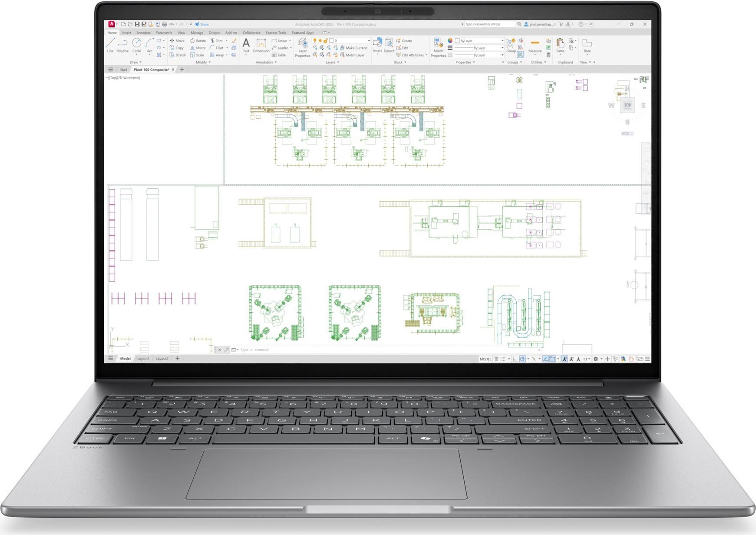The height and width of the screenshot is (535, 756).
Task: Toggle ortho mode in status bar
Action: (515, 359)
